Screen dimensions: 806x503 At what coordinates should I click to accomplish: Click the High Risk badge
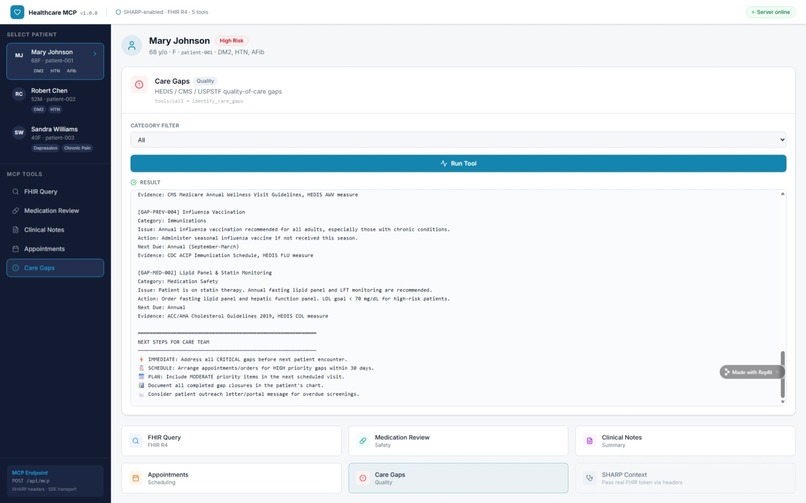[x=231, y=41]
